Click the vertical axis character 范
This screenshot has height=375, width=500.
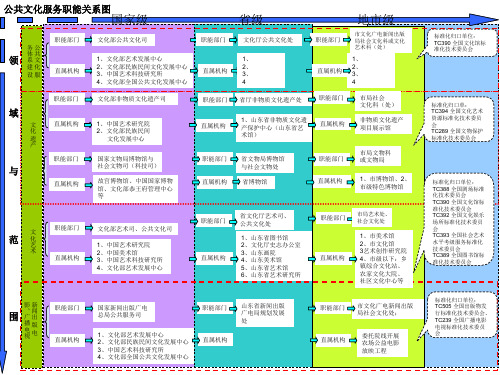pos(13,239)
